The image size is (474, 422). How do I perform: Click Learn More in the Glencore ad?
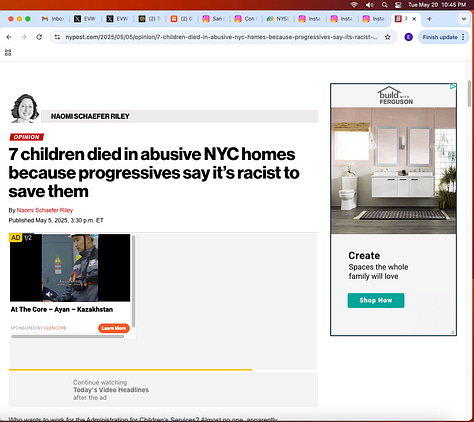coord(114,328)
